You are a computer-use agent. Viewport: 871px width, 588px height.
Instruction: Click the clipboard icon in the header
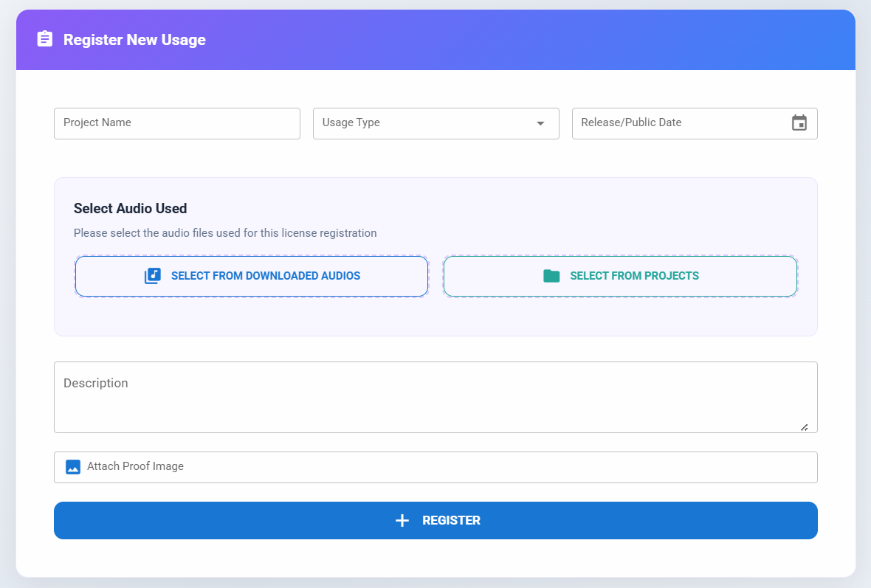45,39
